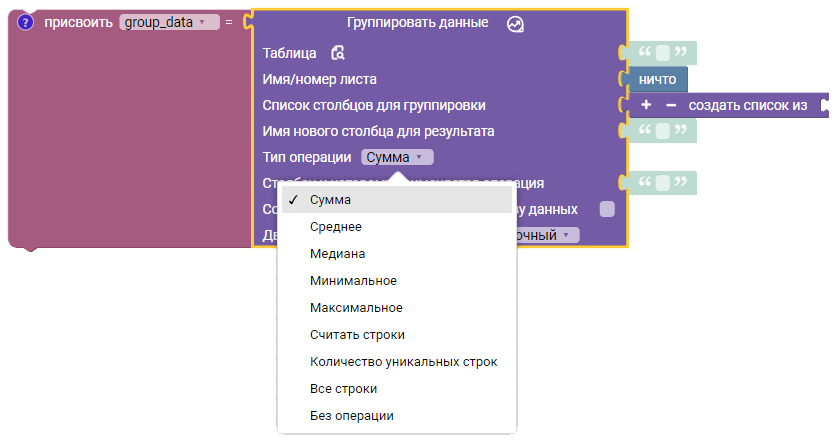
Task: Select Среднее in the operation list
Action: [x=397, y=227]
